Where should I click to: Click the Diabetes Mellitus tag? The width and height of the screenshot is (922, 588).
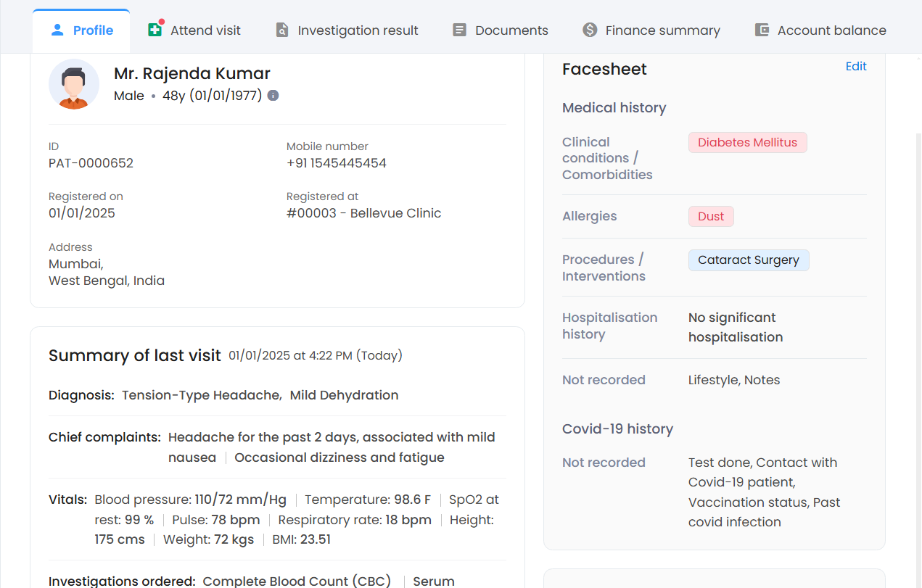747,143
